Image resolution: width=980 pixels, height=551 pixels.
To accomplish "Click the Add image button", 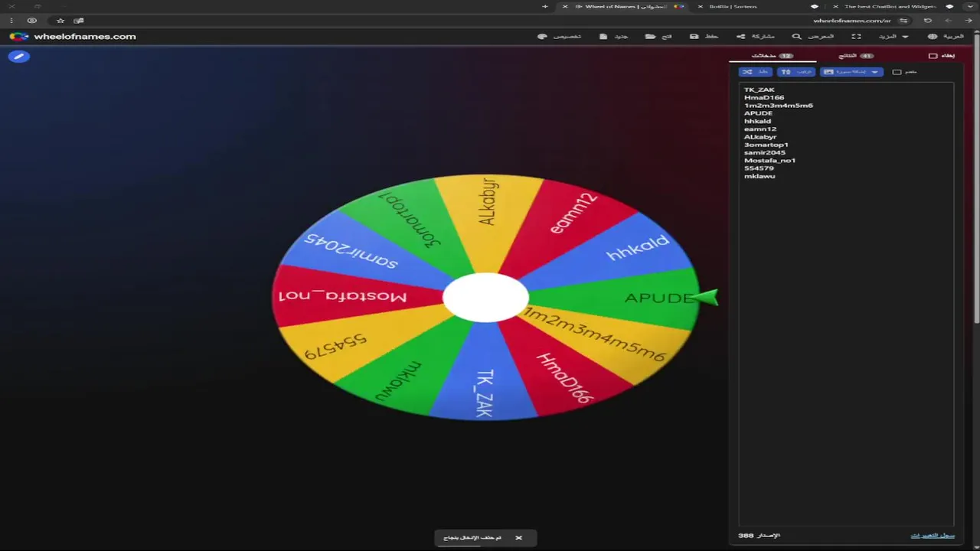I will point(851,72).
